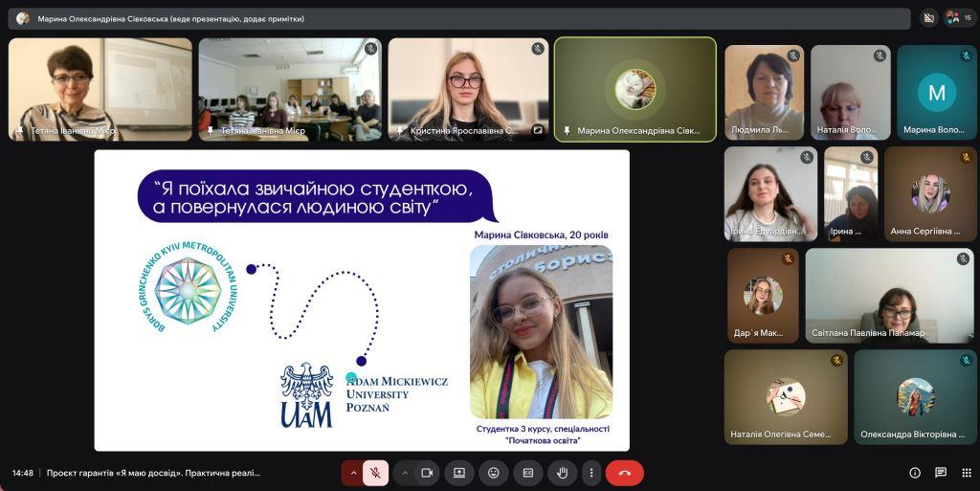Select Кристина Ярославівна's video tile
Viewport: 980px width, 491px height.
click(468, 88)
